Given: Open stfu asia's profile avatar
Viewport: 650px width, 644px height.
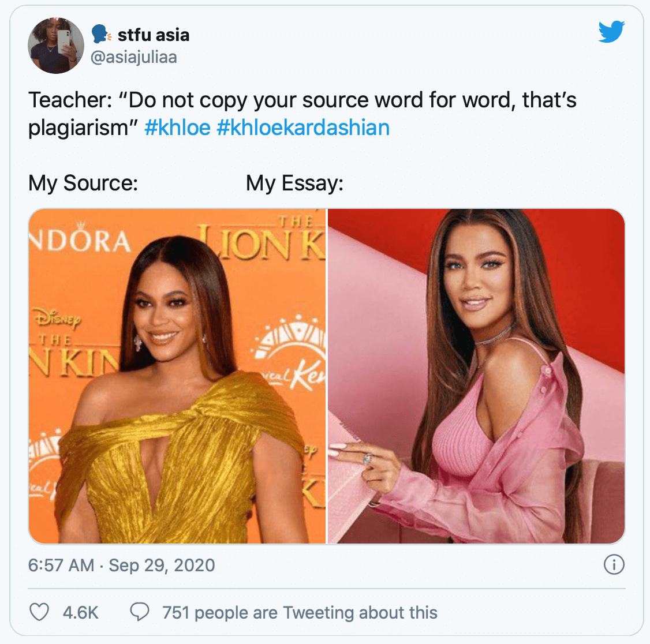Looking at the screenshot, I should [x=56, y=46].
